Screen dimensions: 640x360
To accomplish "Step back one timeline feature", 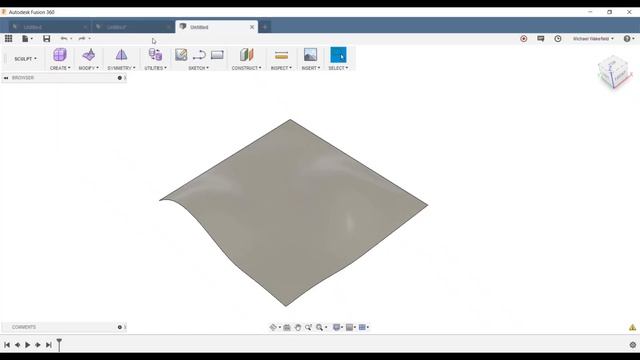I will [18, 345].
